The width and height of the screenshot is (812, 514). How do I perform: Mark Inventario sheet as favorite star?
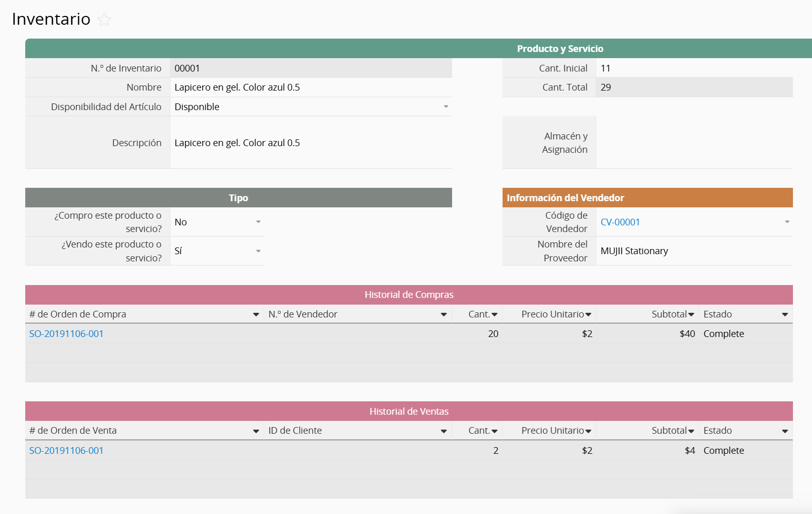pyautogui.click(x=105, y=20)
